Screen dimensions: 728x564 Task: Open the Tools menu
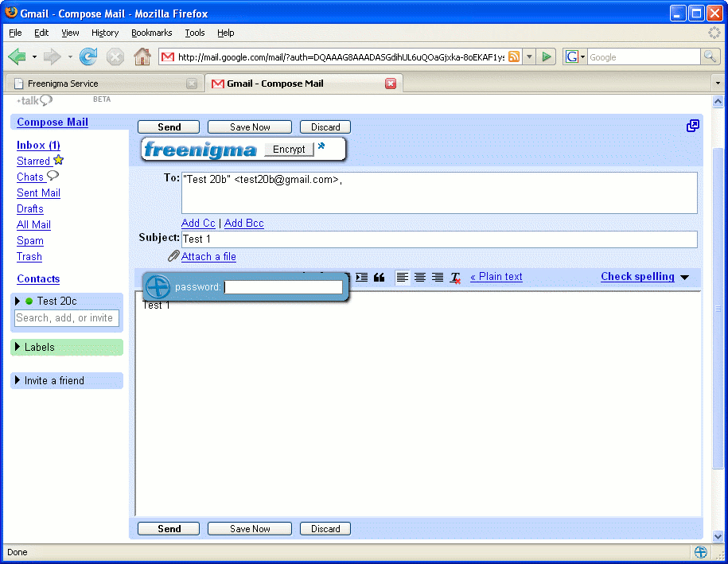pyautogui.click(x=195, y=33)
